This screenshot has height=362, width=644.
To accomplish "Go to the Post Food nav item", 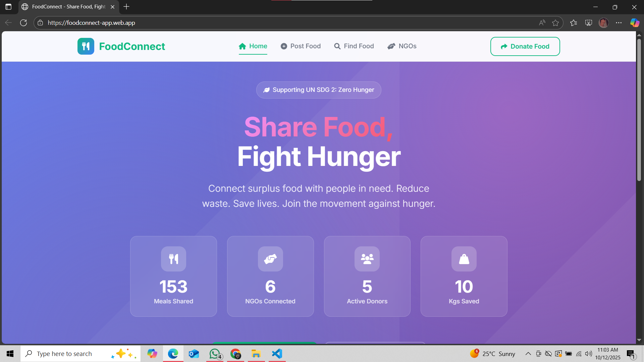I will point(301,46).
